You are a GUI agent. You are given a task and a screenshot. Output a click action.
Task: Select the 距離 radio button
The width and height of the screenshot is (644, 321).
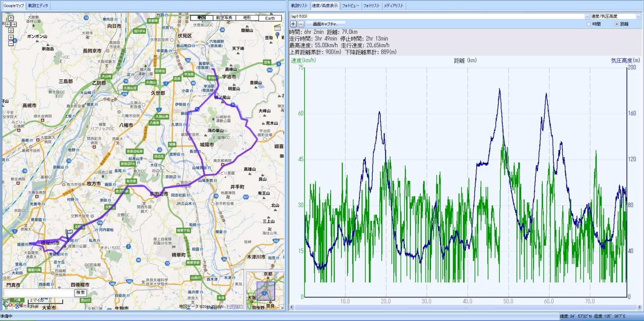pyautogui.click(x=617, y=24)
